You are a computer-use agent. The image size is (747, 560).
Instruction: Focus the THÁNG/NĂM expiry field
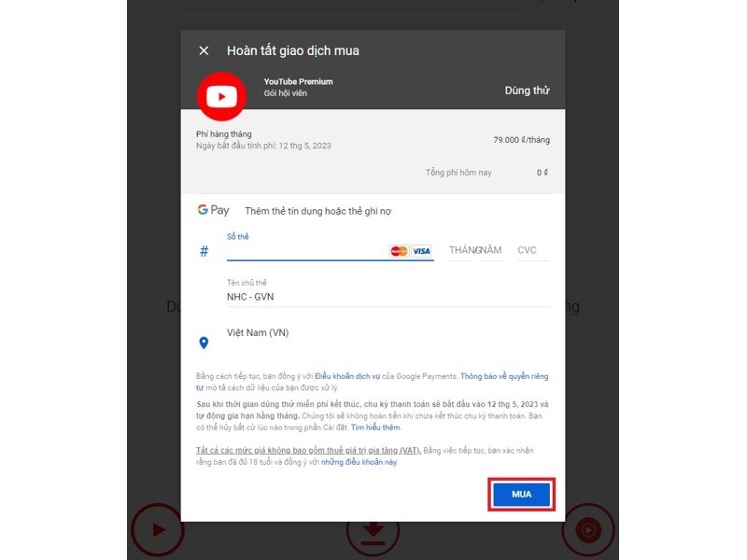(475, 250)
